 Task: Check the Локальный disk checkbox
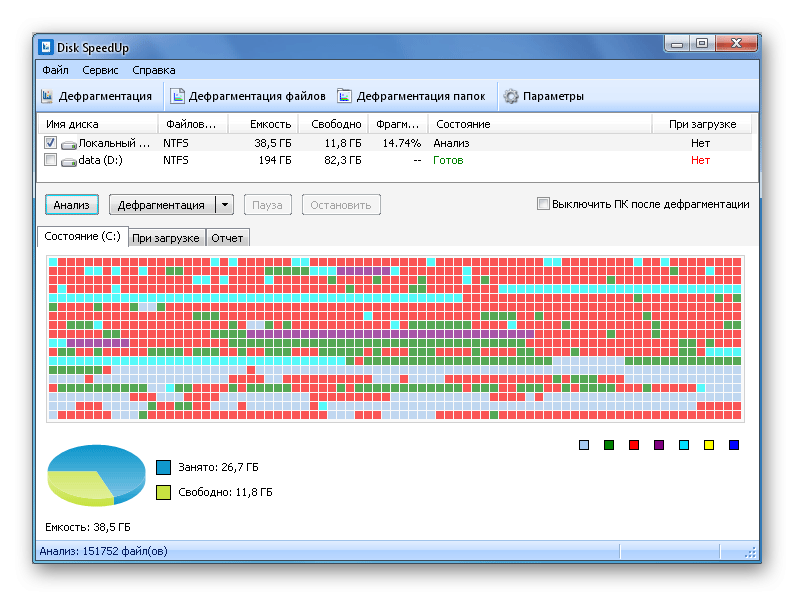click(x=50, y=143)
